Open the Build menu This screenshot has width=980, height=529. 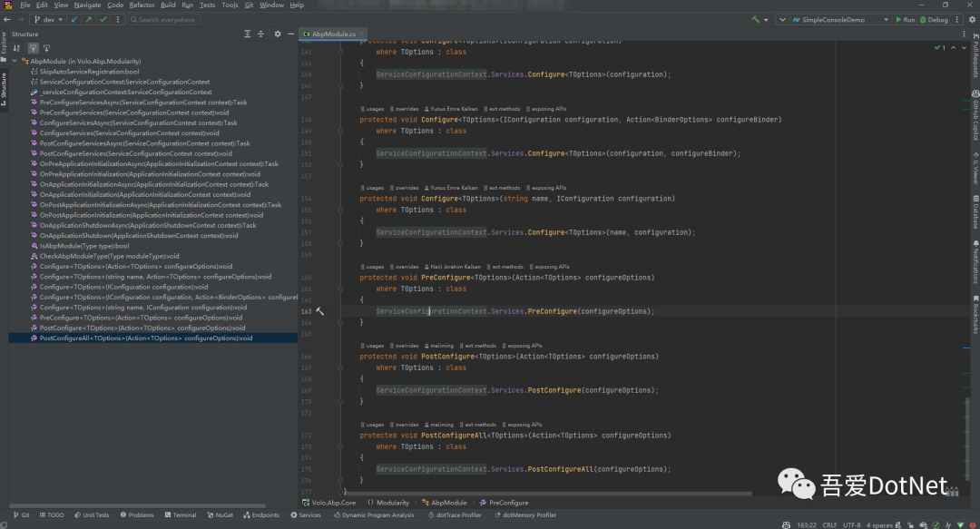pyautogui.click(x=168, y=5)
